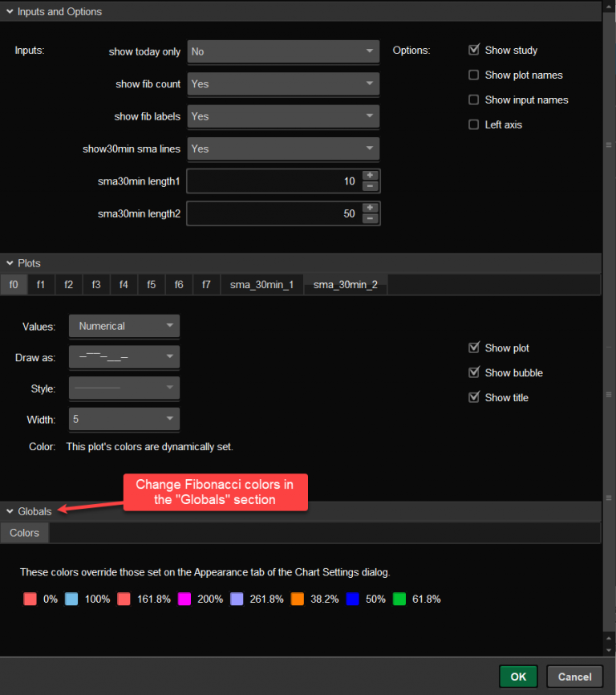Enable the Left axis option
Screen dimensions: 616x695
(x=474, y=124)
